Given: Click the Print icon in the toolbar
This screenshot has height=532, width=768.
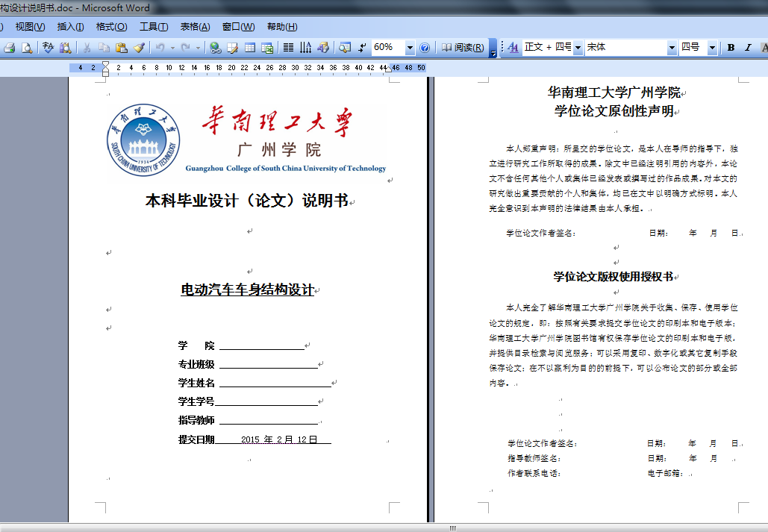Looking at the screenshot, I should point(10,48).
